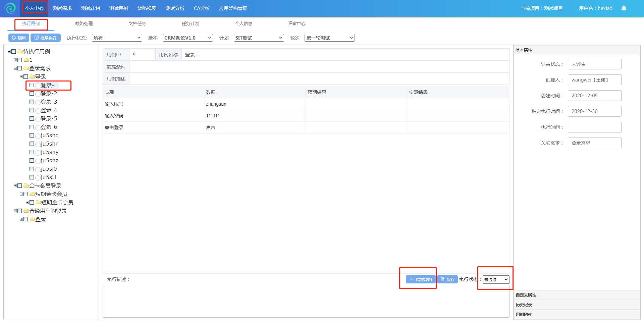The image size is (644, 325).
Task: Open the 金卡会员登录 folder
Action: pyautogui.click(x=45, y=186)
